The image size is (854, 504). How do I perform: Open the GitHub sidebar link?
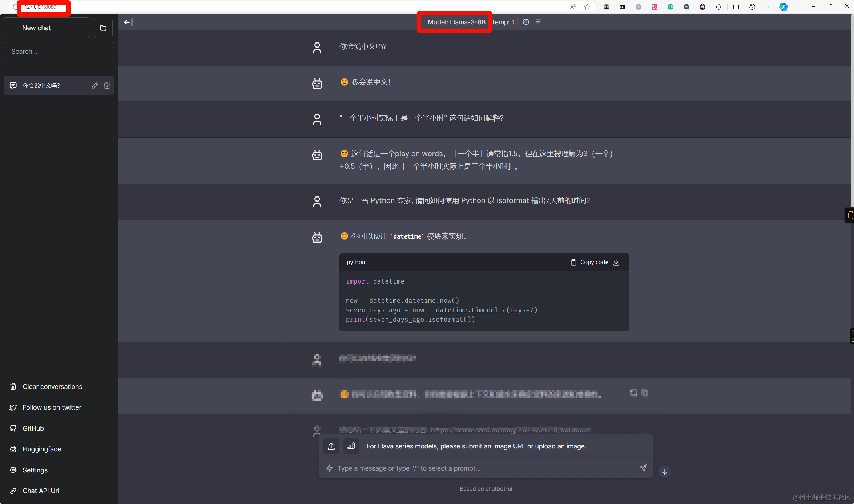click(59, 428)
